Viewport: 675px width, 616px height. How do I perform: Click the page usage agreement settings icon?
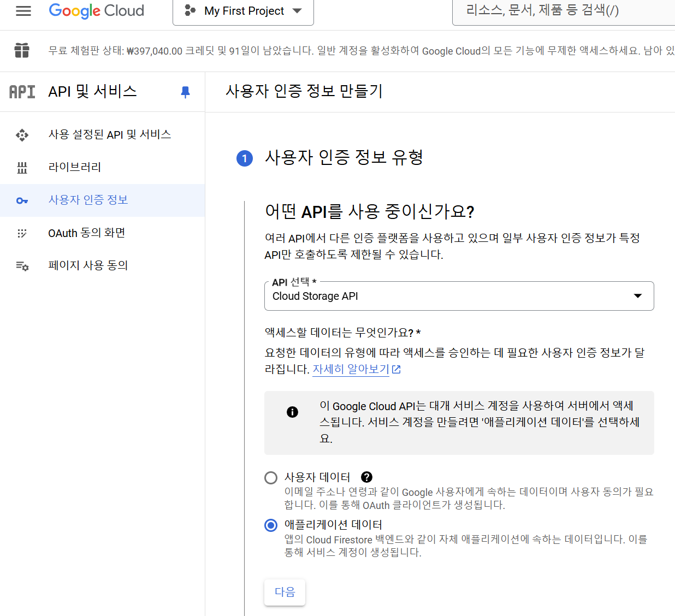point(22,266)
